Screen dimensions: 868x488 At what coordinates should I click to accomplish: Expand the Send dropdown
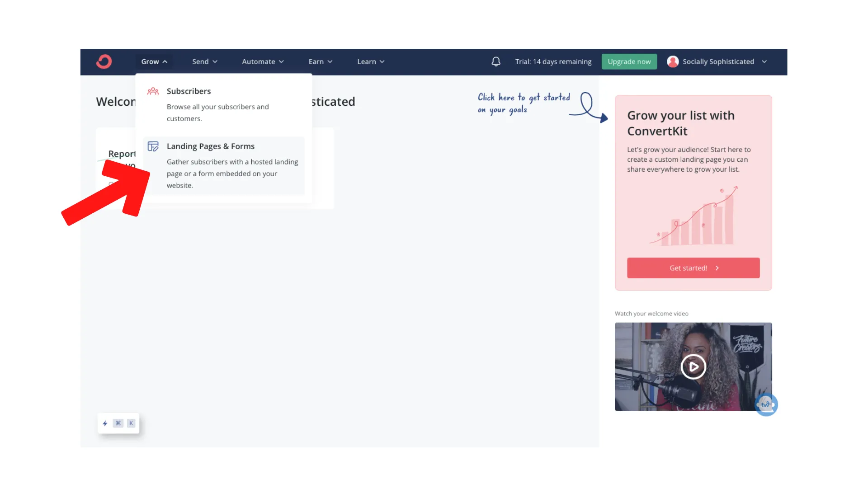[x=205, y=61]
